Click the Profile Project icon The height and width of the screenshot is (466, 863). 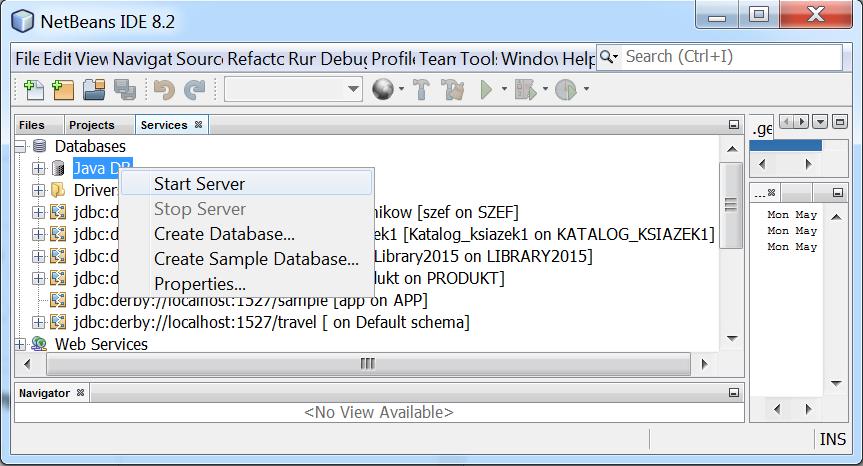coord(565,89)
